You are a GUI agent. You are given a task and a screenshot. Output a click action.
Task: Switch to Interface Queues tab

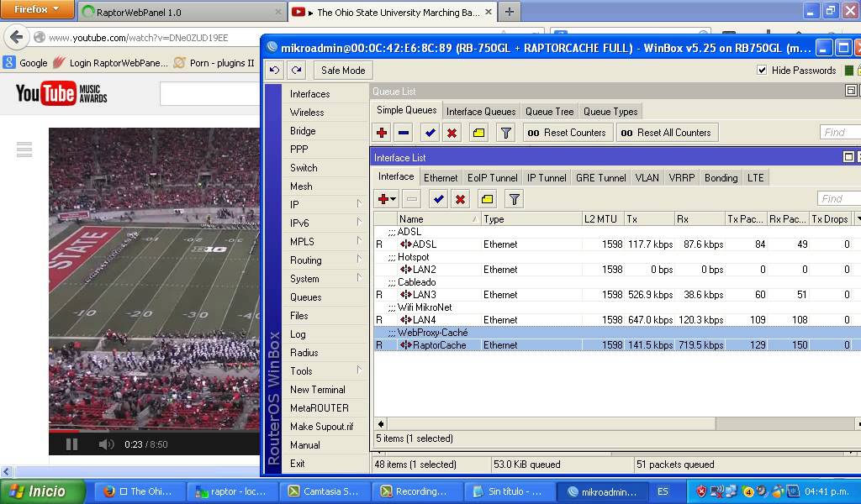481,112
